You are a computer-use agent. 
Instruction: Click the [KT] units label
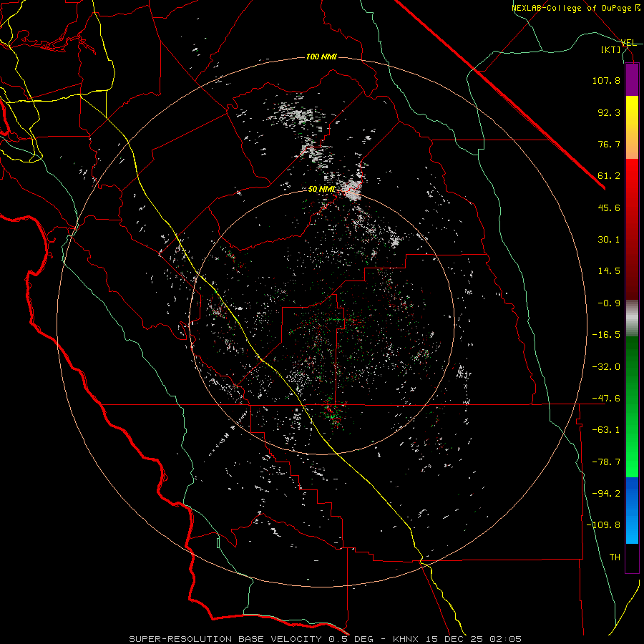click(x=611, y=49)
